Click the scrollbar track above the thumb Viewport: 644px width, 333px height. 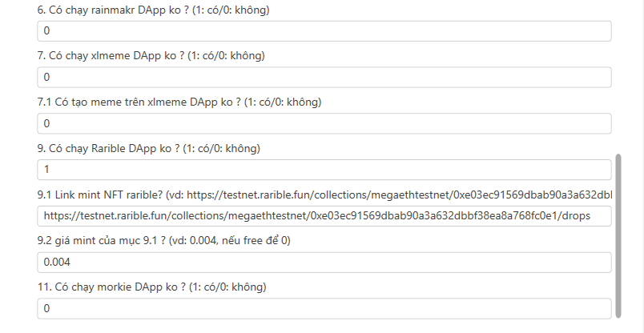click(618, 77)
